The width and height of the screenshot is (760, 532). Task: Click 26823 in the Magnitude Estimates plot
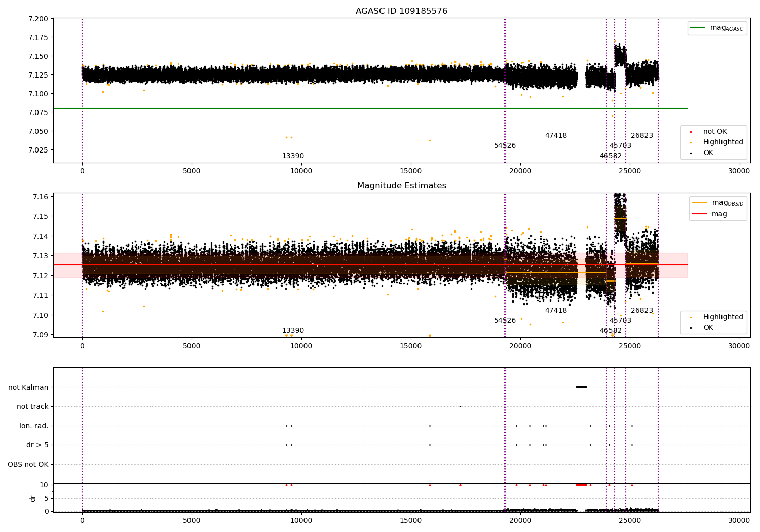click(642, 310)
